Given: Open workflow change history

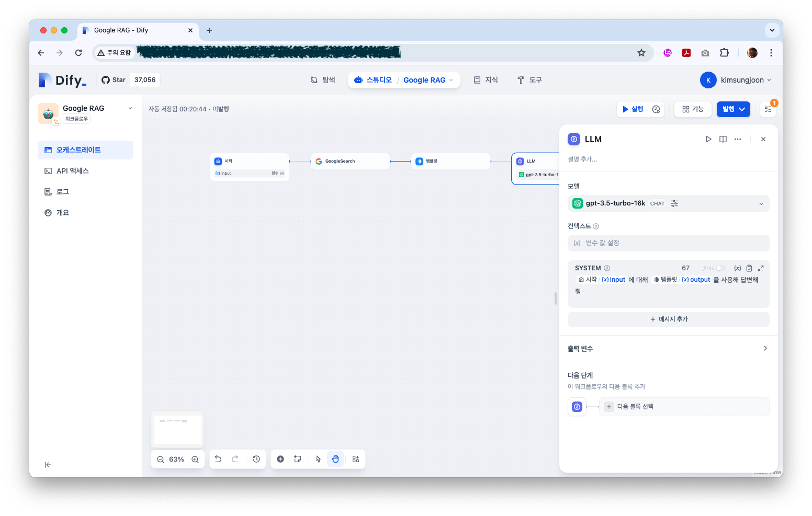Looking at the screenshot, I should [256, 459].
